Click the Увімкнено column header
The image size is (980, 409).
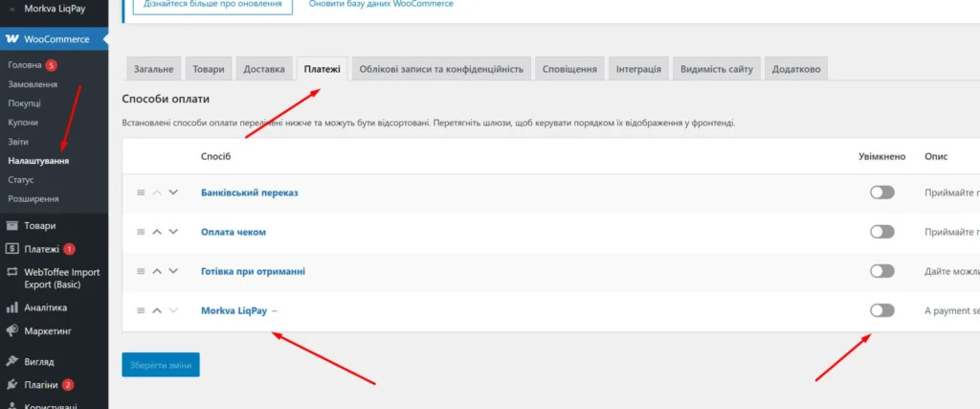click(x=881, y=156)
